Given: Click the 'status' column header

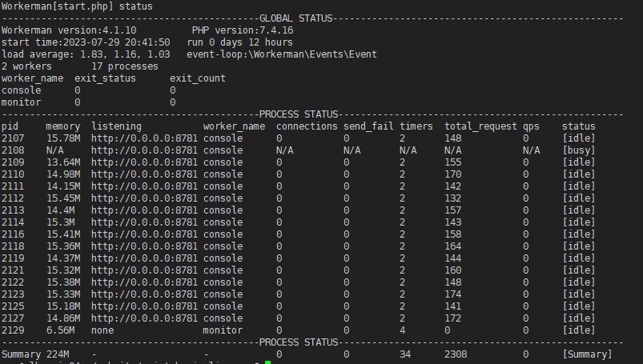Looking at the screenshot, I should pyautogui.click(x=579, y=126).
